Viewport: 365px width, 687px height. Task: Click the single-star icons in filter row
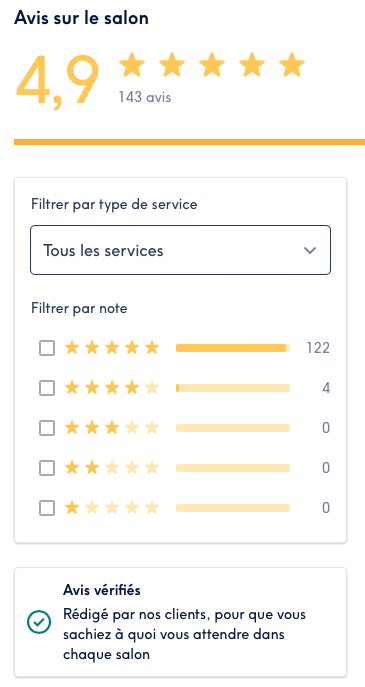click(112, 508)
